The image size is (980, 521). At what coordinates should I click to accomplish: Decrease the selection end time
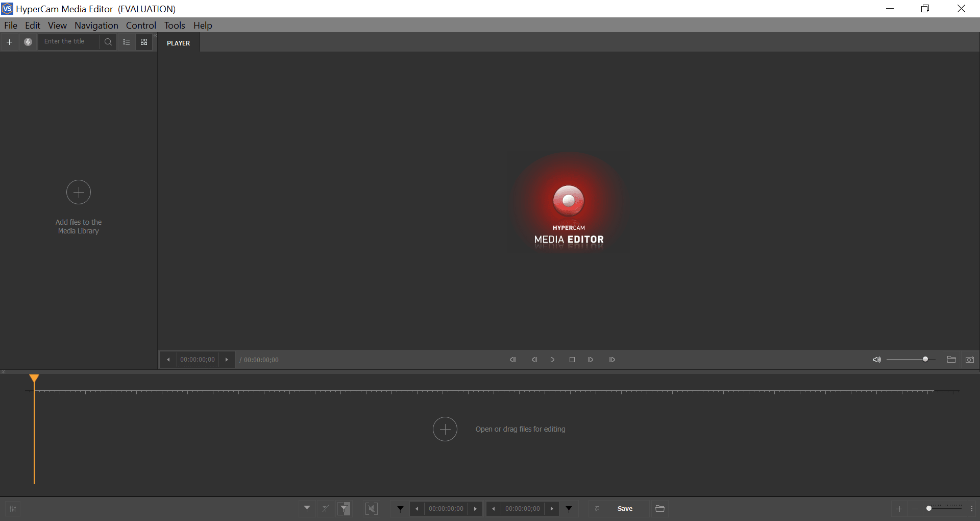pos(494,509)
